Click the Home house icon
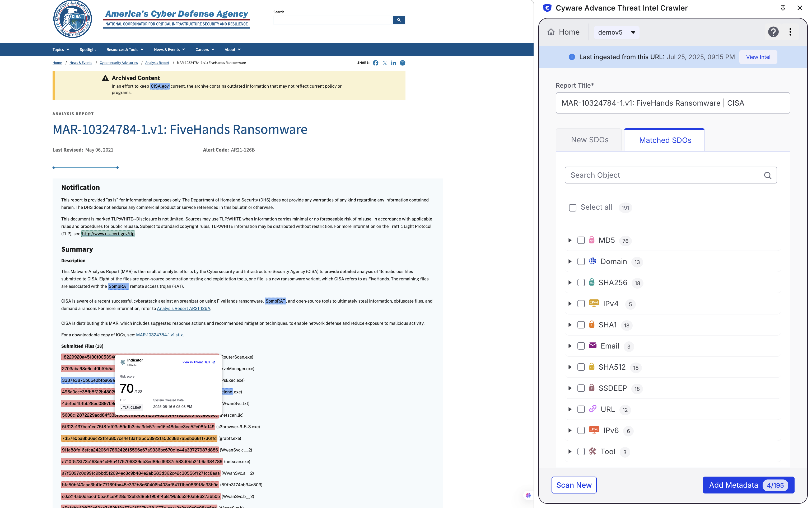812x508 pixels. coord(551,32)
